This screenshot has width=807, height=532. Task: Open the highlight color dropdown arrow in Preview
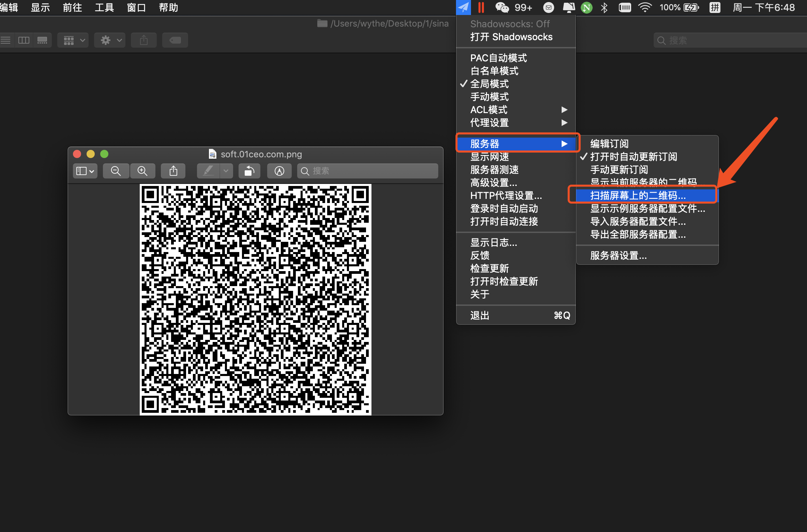click(x=226, y=171)
